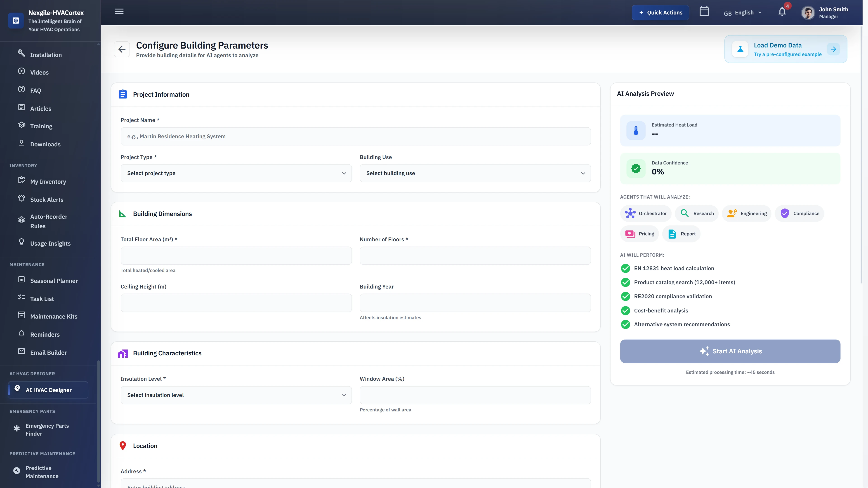The height and width of the screenshot is (488, 868).
Task: Click the back arrow on Configure Building Parameters
Action: [122, 49]
